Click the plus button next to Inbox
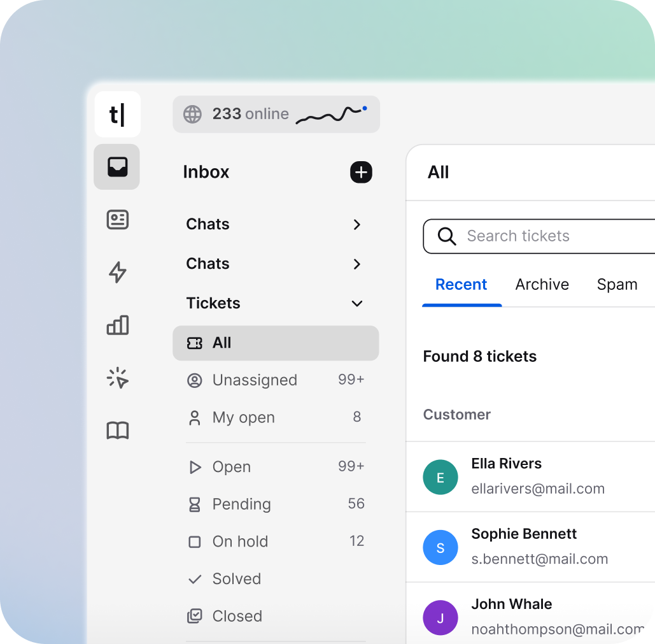 click(x=360, y=172)
